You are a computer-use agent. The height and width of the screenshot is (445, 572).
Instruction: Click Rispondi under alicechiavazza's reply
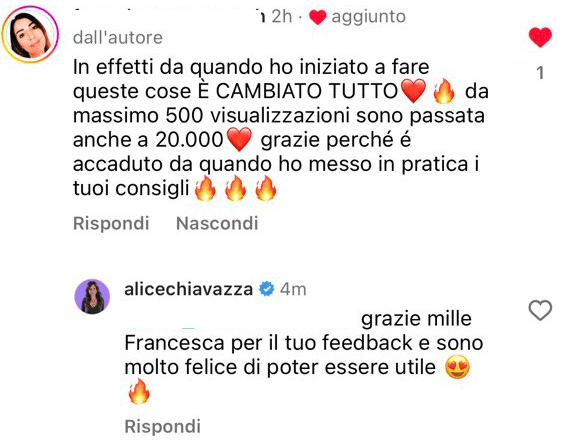(x=162, y=426)
